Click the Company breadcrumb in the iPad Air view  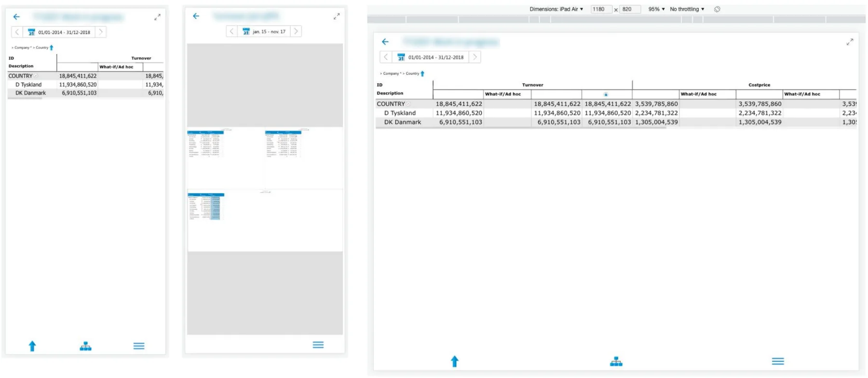391,74
